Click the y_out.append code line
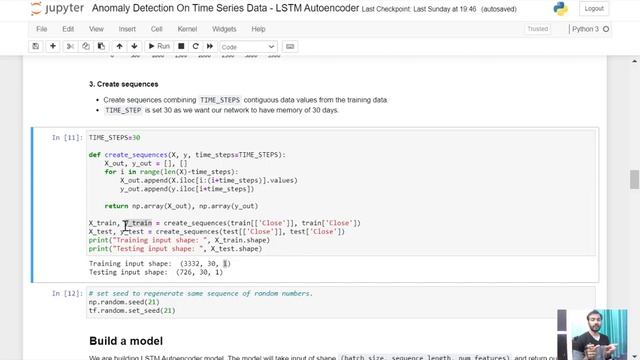The height and width of the screenshot is (360, 640). [187, 189]
